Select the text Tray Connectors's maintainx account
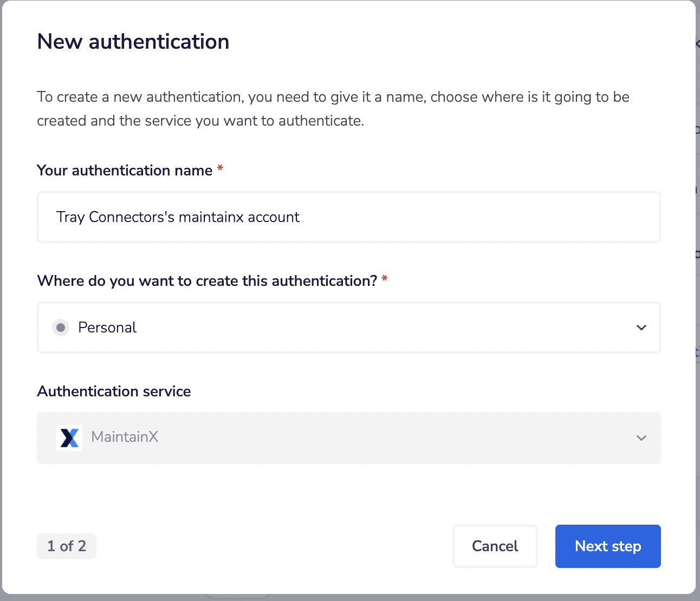 (x=177, y=217)
